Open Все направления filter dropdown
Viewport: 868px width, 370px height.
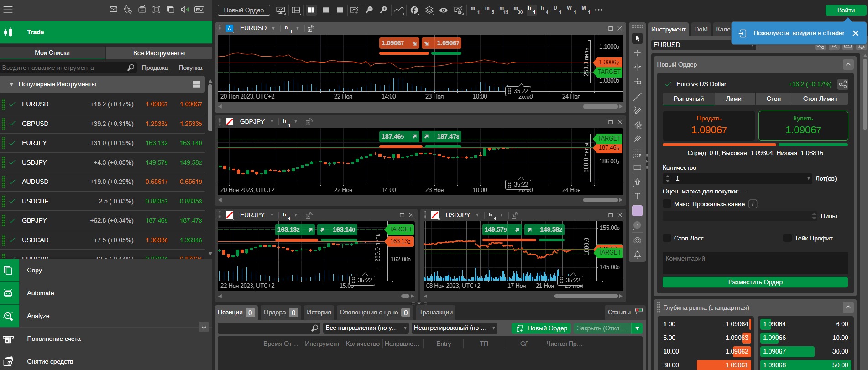click(366, 328)
